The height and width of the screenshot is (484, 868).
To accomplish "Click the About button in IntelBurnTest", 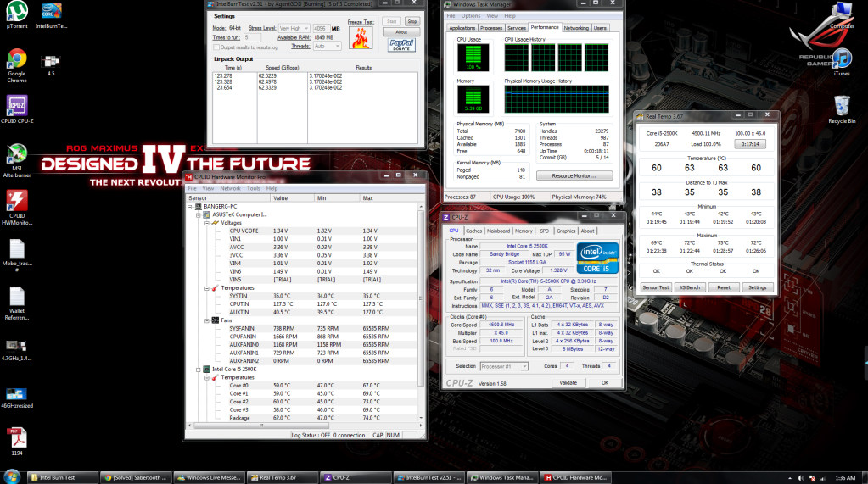I will click(401, 32).
